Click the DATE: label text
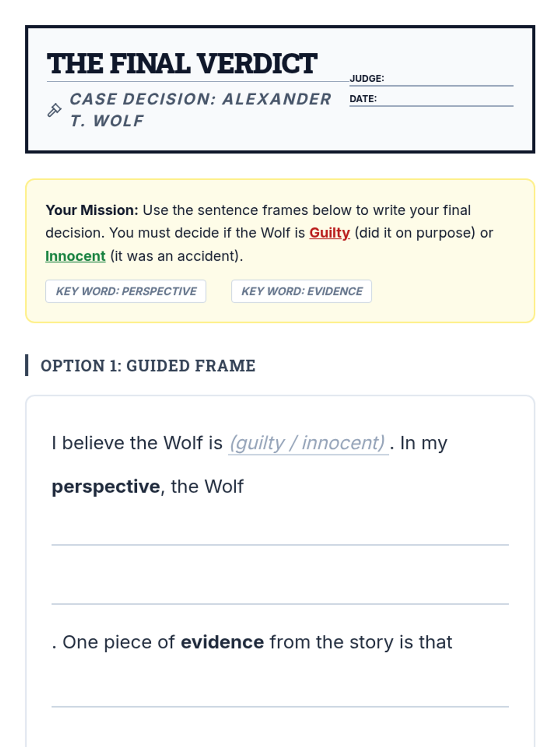The width and height of the screenshot is (560, 747). tap(363, 99)
